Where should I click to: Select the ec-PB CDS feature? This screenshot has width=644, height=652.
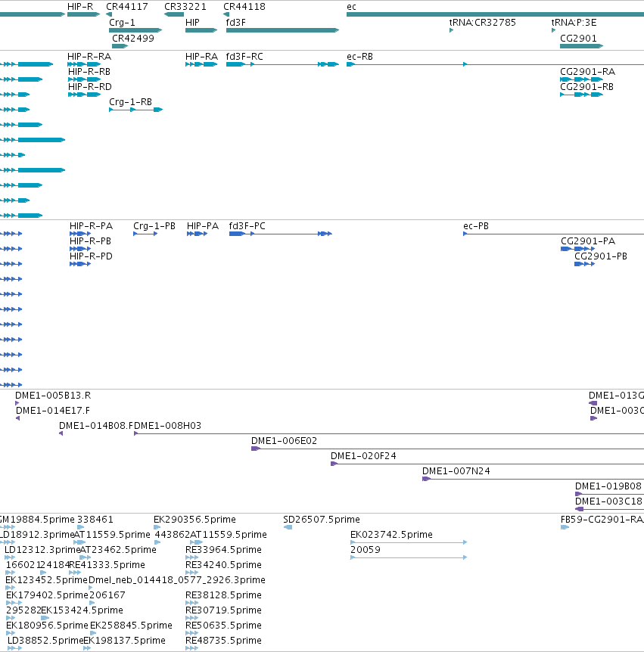554,234
